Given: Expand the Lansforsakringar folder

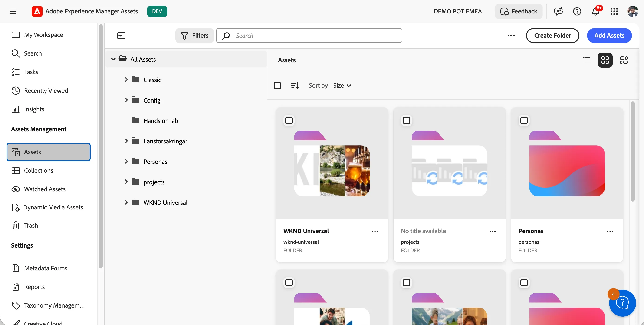Looking at the screenshot, I should point(126,141).
